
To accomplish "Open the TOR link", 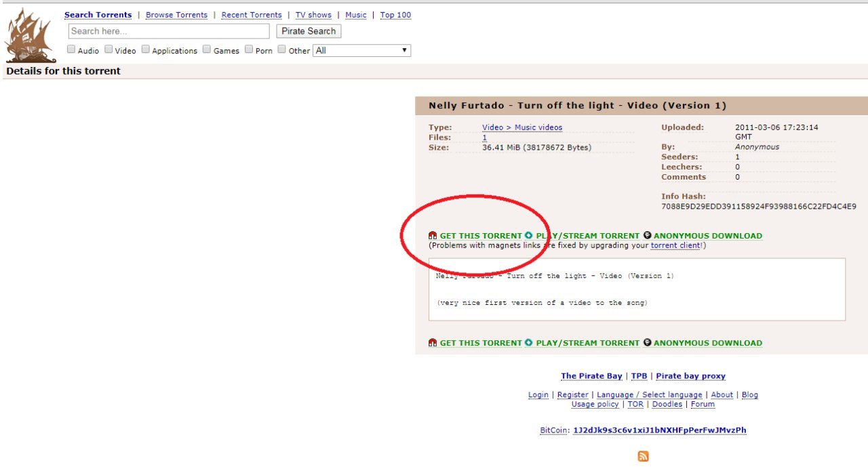I will (635, 405).
